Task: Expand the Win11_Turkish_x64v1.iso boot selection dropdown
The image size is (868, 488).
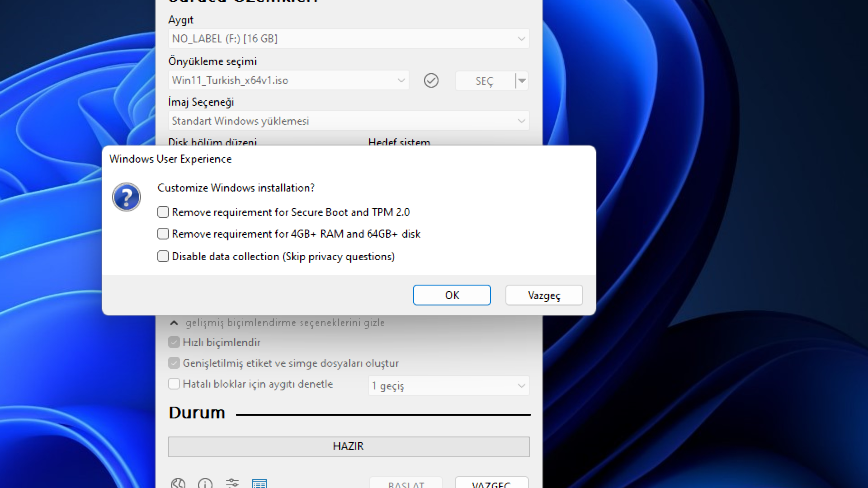Action: click(x=288, y=80)
